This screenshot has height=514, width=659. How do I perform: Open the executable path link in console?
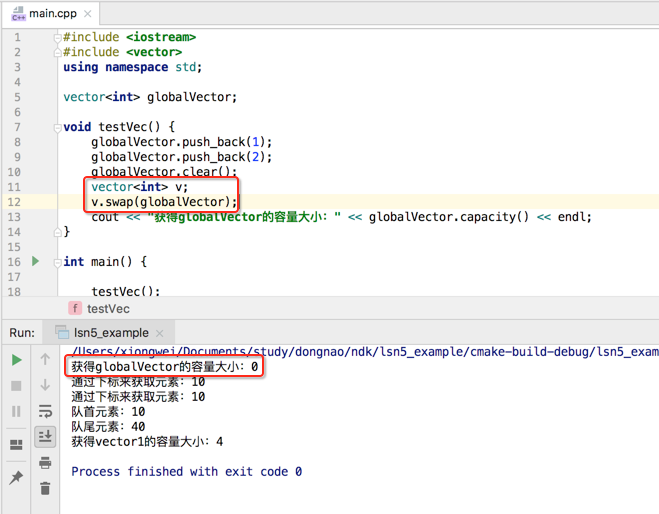tap(365, 351)
